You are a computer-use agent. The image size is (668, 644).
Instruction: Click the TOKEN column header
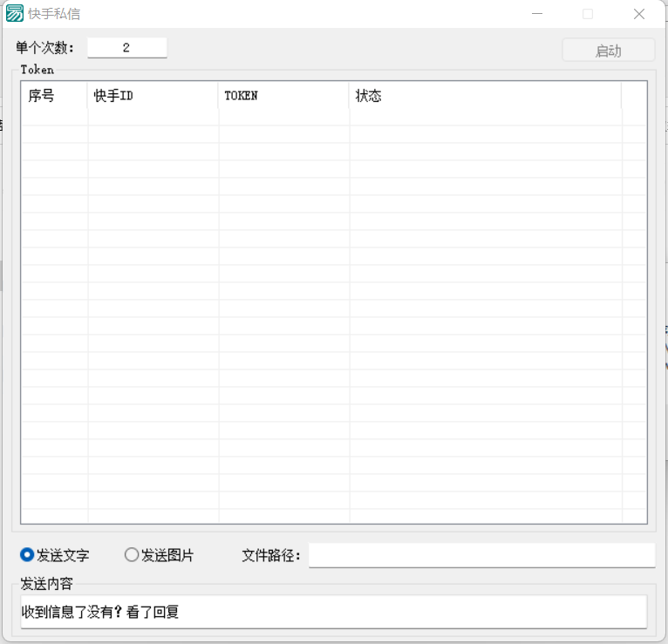click(x=283, y=96)
